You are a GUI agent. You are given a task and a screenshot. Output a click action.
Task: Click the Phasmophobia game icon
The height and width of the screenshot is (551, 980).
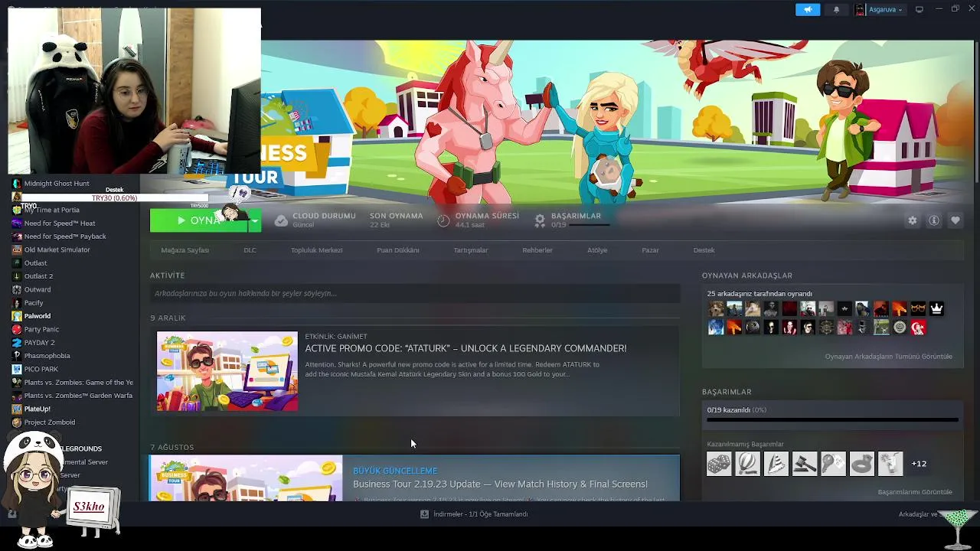[17, 356]
